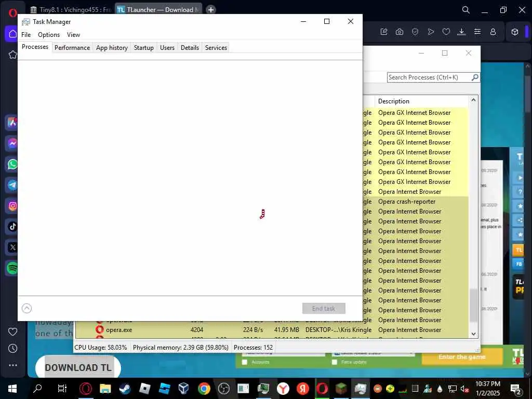Open the Task Manager View menu
Screen dimensions: 532x399
[x=73, y=35]
